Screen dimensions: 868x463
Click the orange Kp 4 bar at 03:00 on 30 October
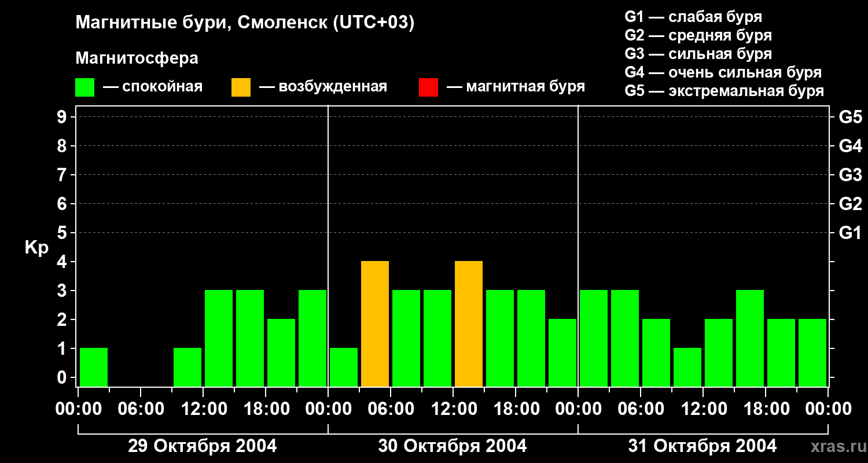(375, 324)
